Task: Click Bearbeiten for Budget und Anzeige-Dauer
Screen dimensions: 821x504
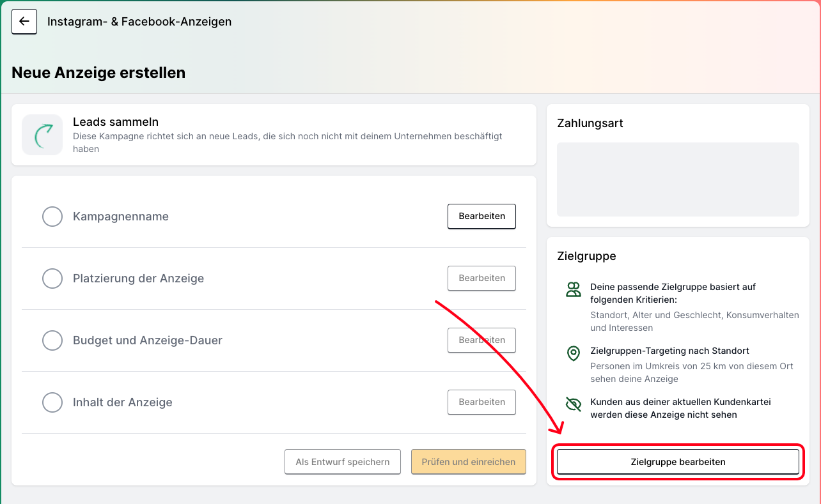Action: click(481, 340)
